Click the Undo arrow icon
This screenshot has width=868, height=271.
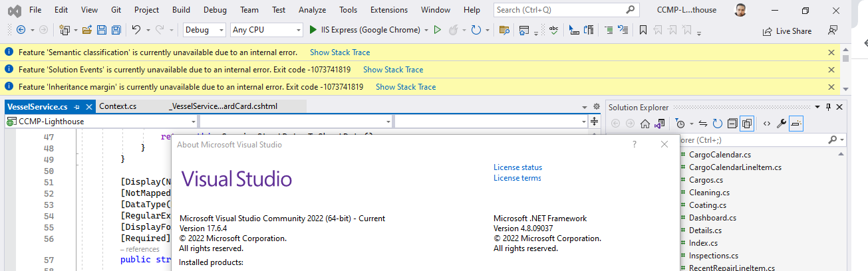click(136, 30)
